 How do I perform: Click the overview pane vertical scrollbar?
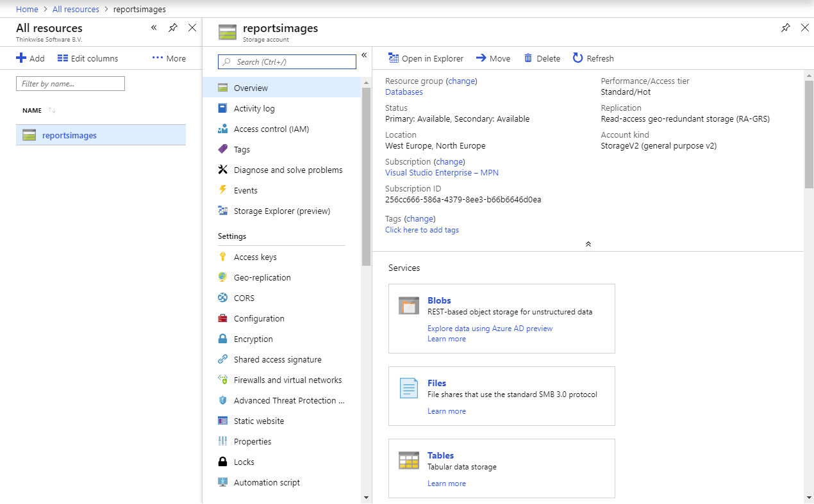click(809, 134)
